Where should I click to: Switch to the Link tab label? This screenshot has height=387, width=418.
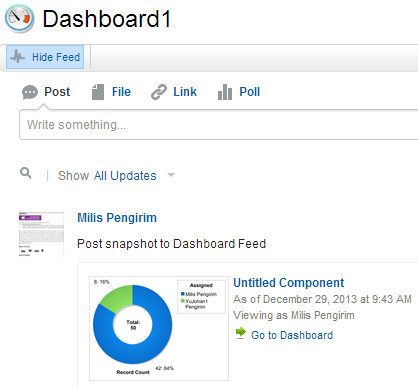(x=185, y=92)
